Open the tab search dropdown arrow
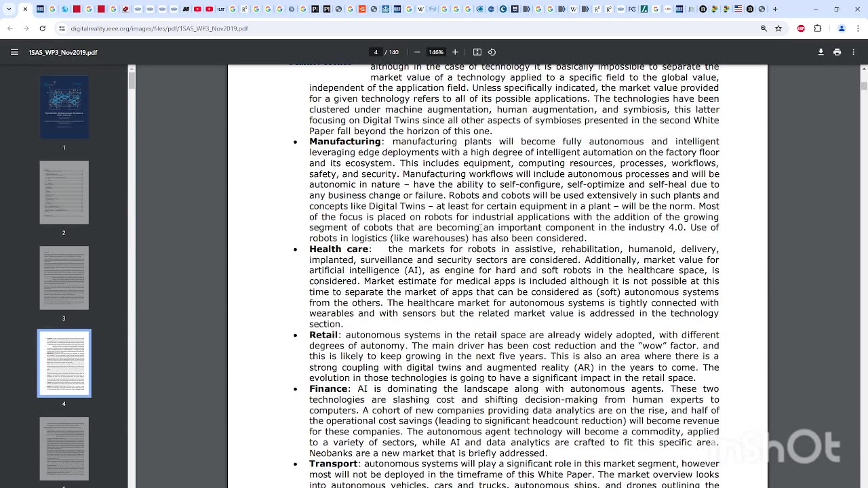This screenshot has height=488, width=868. [x=9, y=9]
